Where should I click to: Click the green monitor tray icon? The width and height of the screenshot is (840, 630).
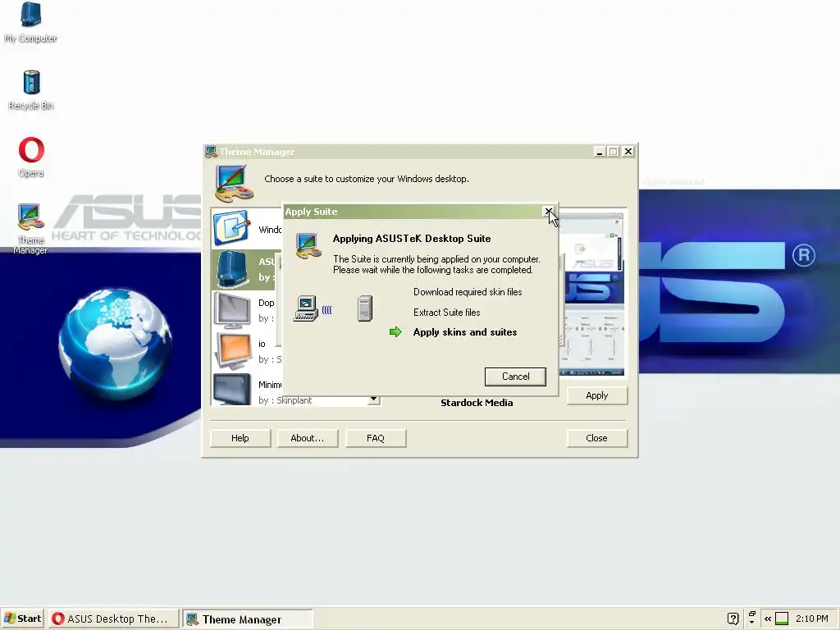point(782,619)
